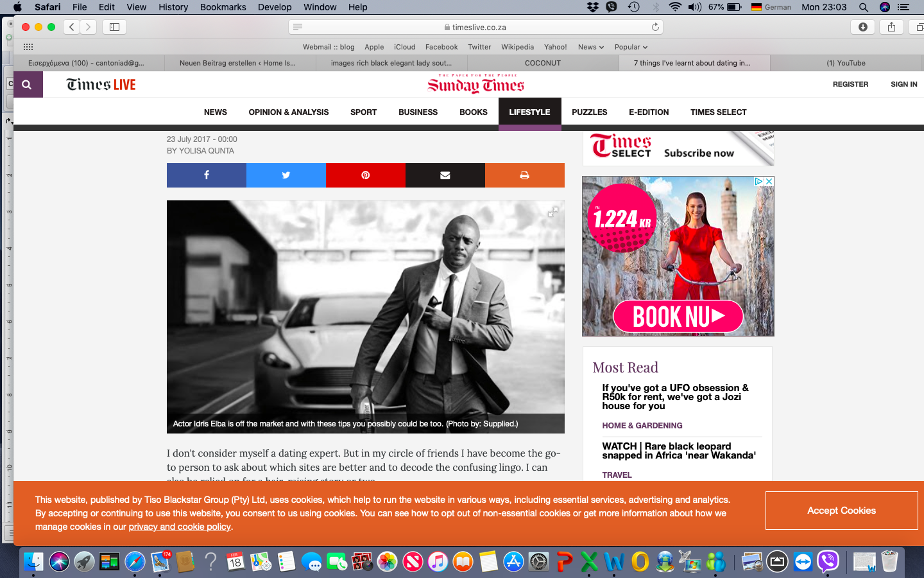924x578 pixels.
Task: Click the Accept Cookies button
Action: (x=841, y=511)
